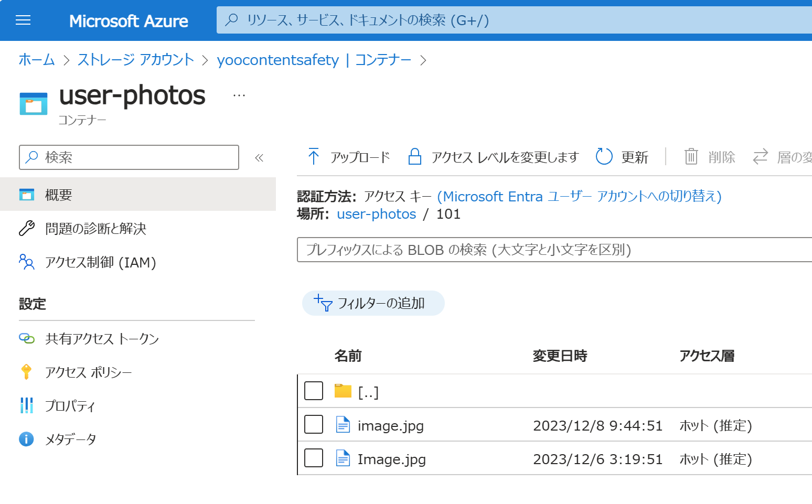Click the filter funnel icon

point(323,303)
